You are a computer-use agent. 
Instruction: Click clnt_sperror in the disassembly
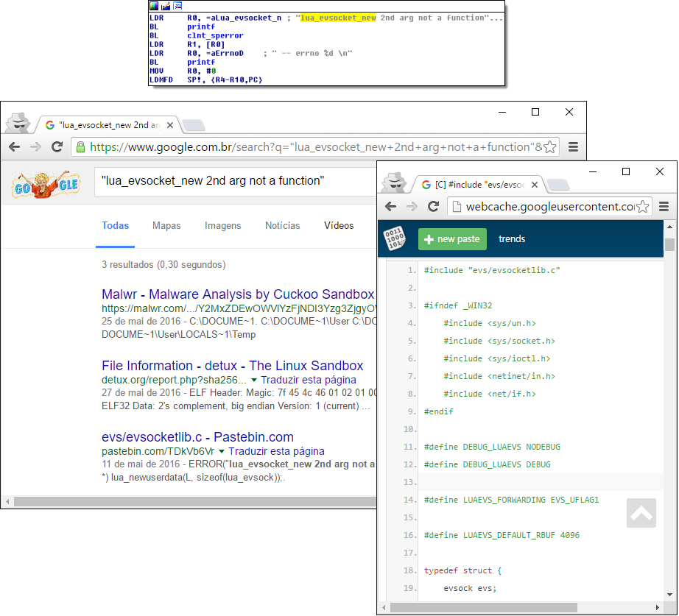click(x=215, y=35)
